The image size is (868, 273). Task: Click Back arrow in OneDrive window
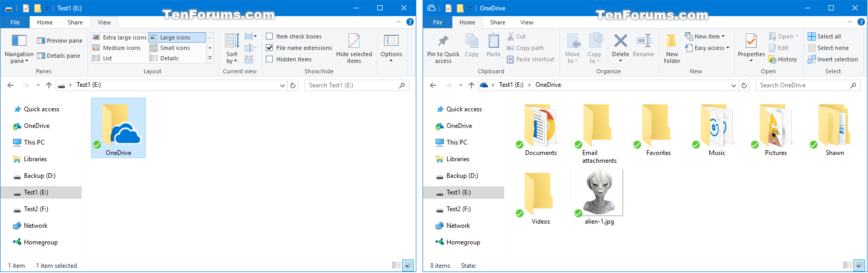point(433,85)
